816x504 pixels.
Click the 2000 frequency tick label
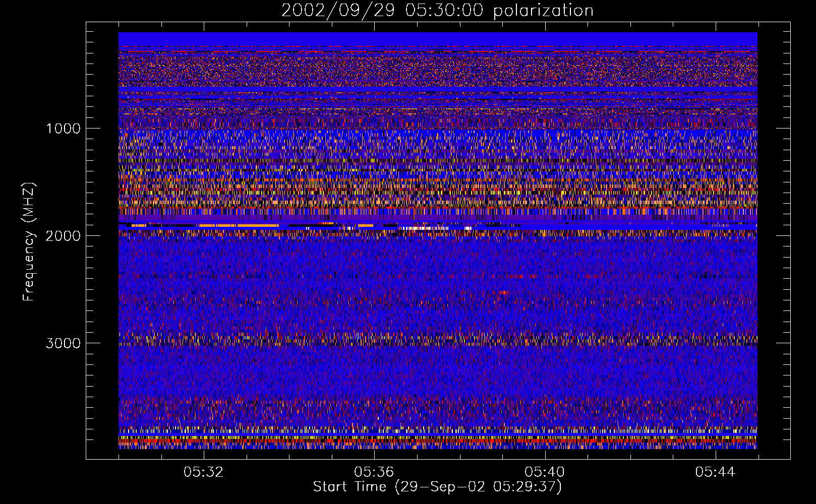click(63, 236)
